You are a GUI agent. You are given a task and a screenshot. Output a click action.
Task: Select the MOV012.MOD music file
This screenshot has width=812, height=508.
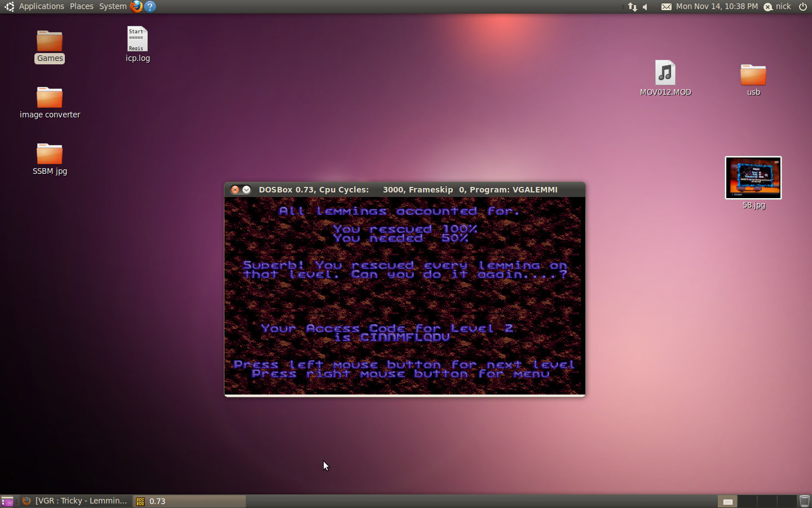pos(665,73)
